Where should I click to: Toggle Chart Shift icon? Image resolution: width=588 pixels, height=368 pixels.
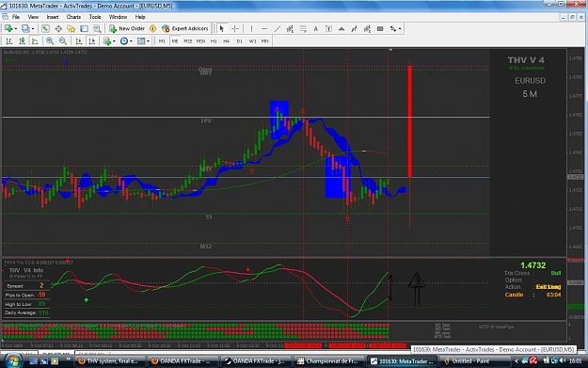pyautogui.click(x=92, y=41)
